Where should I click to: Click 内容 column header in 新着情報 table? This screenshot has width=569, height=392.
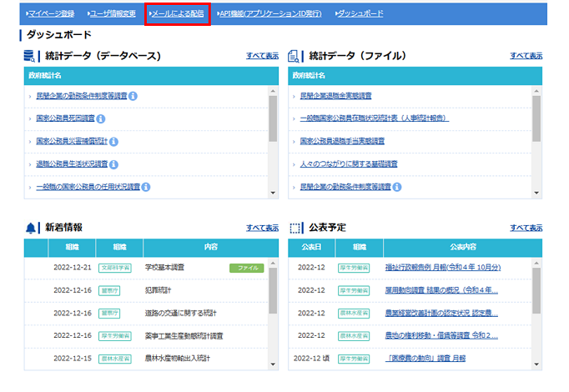[x=211, y=248]
